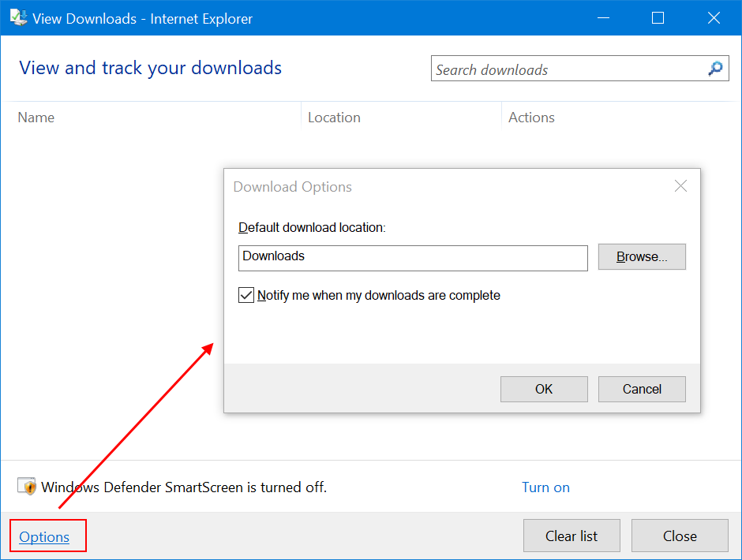Click the Browse... button
Screen dimensions: 742x560
click(x=642, y=257)
